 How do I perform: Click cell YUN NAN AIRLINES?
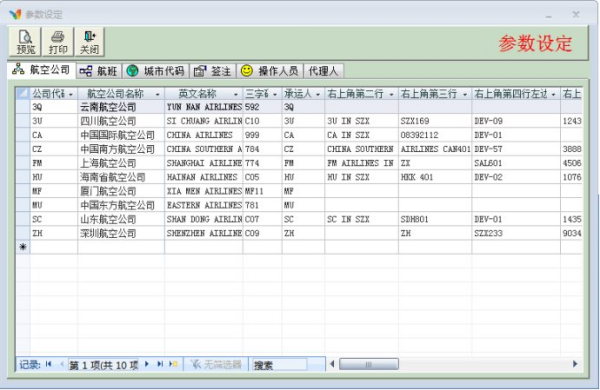(x=204, y=107)
